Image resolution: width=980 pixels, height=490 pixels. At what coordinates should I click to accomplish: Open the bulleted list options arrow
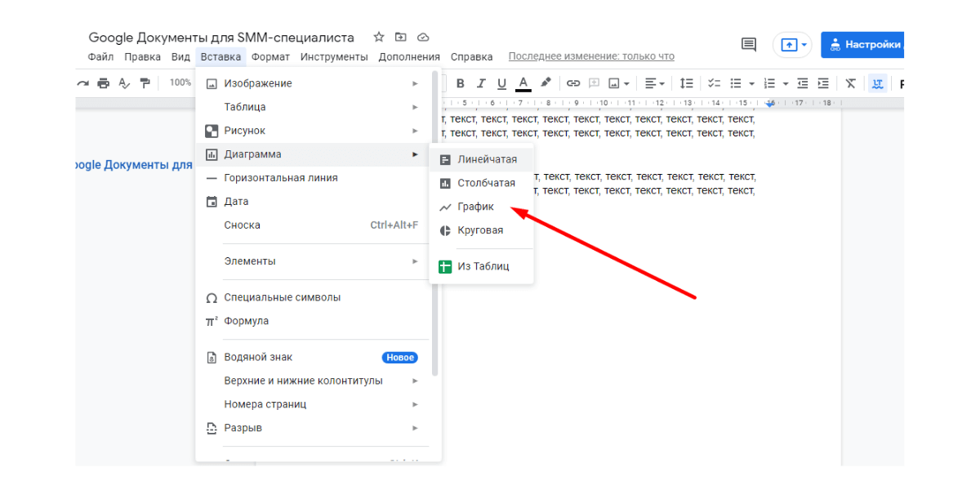(751, 83)
